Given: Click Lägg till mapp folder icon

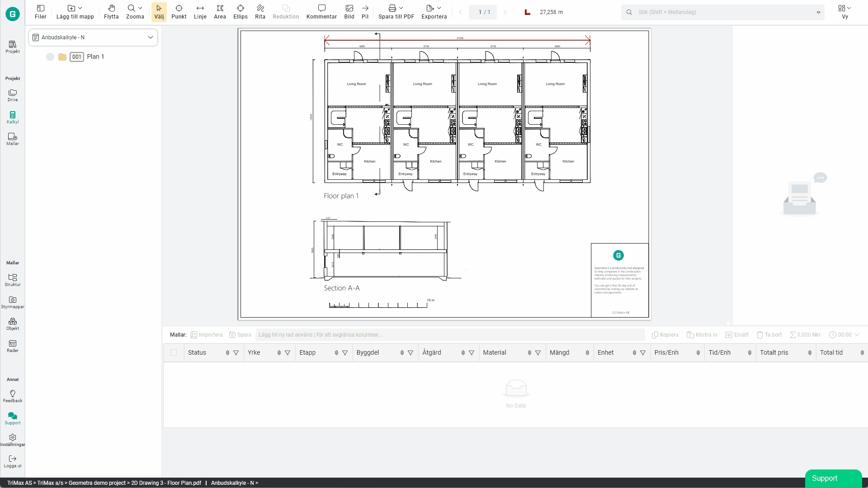Looking at the screenshot, I should pos(71,8).
